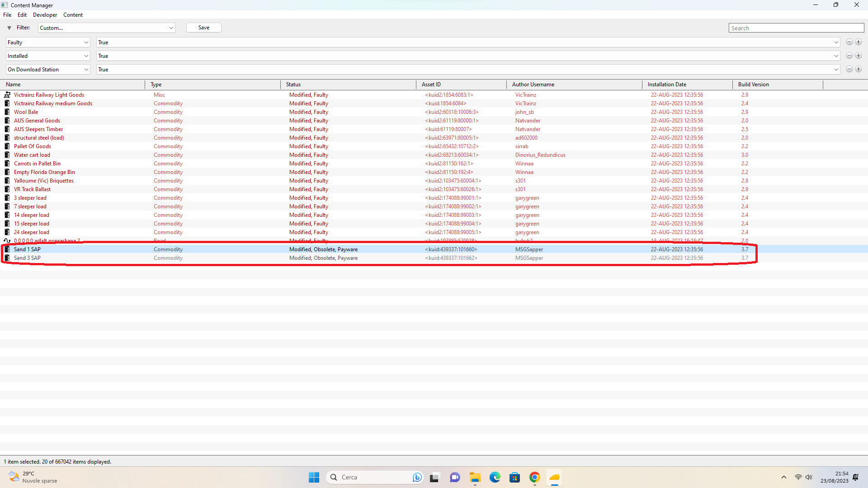This screenshot has height=488, width=868.
Task: Click the Content Manager Search field
Action: pyautogui.click(x=796, y=28)
